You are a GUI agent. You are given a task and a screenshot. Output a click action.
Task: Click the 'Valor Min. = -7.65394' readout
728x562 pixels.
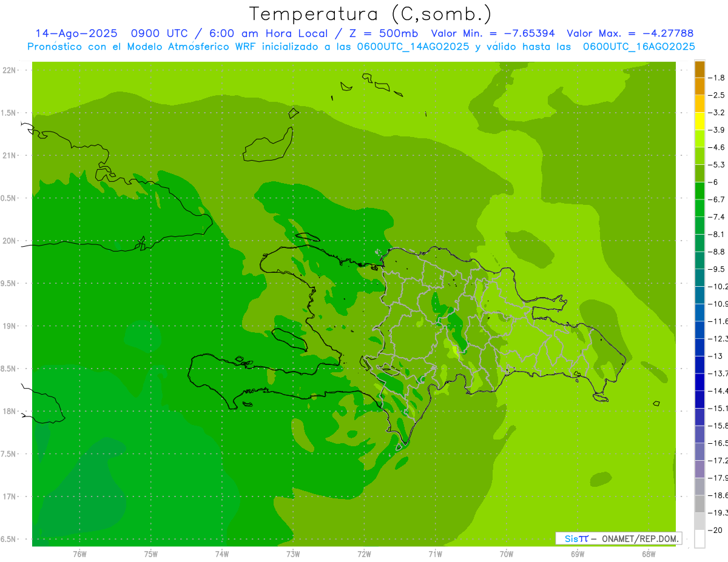tap(493, 33)
